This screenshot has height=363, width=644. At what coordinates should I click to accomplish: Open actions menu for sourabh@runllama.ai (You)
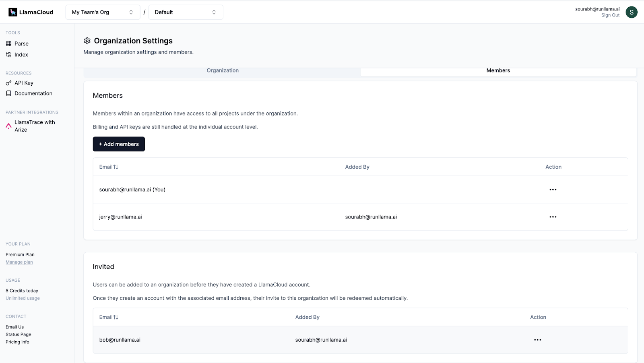[553, 190]
